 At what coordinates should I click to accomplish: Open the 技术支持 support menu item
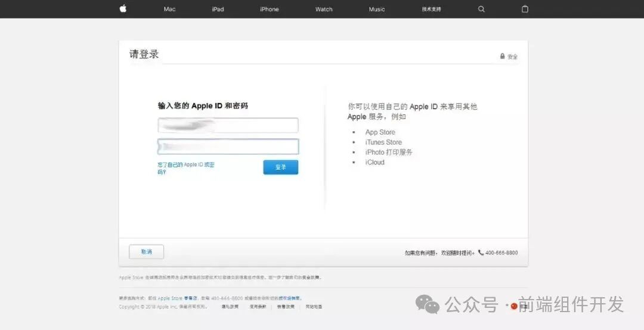click(431, 9)
